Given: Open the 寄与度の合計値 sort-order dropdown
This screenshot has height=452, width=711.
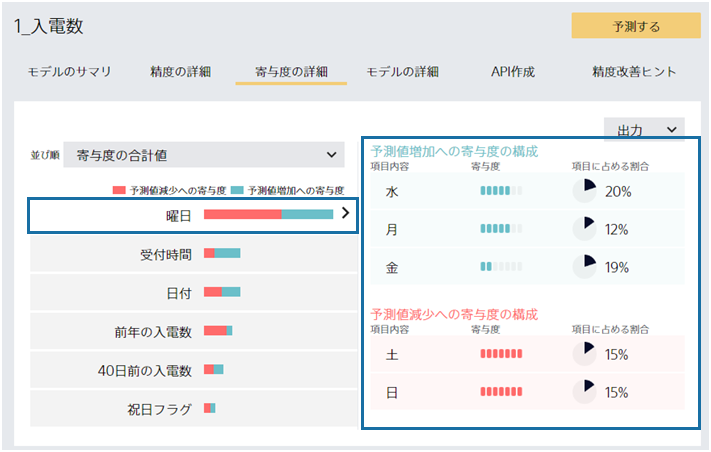Looking at the screenshot, I should point(204,155).
